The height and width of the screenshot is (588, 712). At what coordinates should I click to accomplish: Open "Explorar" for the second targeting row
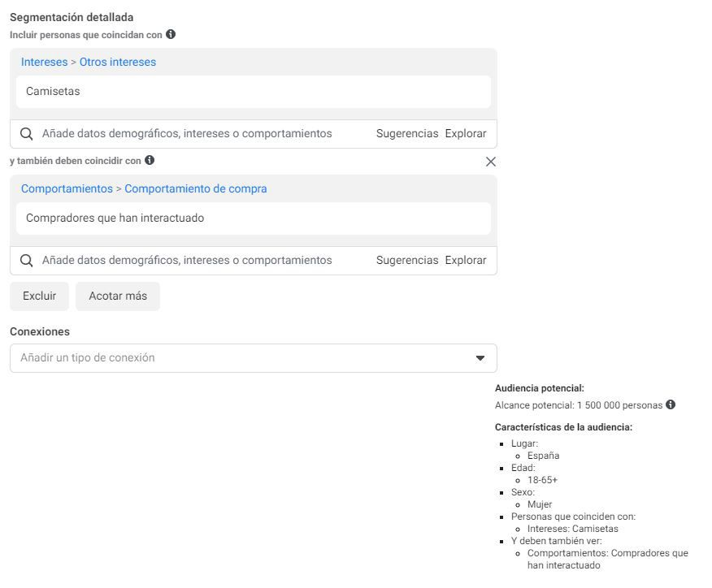tap(467, 260)
